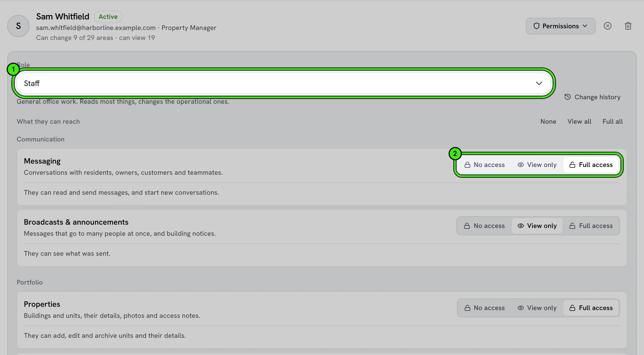Click the email sam.whitfield@harborline.example.com

pyautogui.click(x=96, y=28)
